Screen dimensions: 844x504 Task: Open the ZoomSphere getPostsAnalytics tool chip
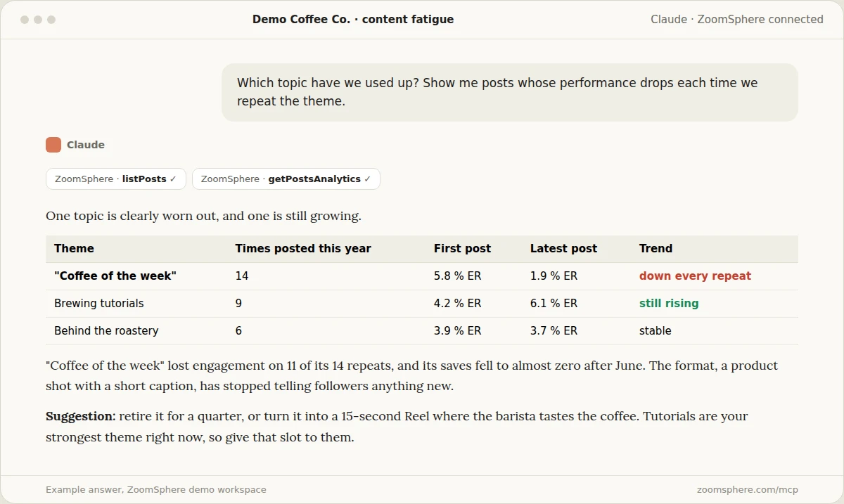(x=286, y=179)
